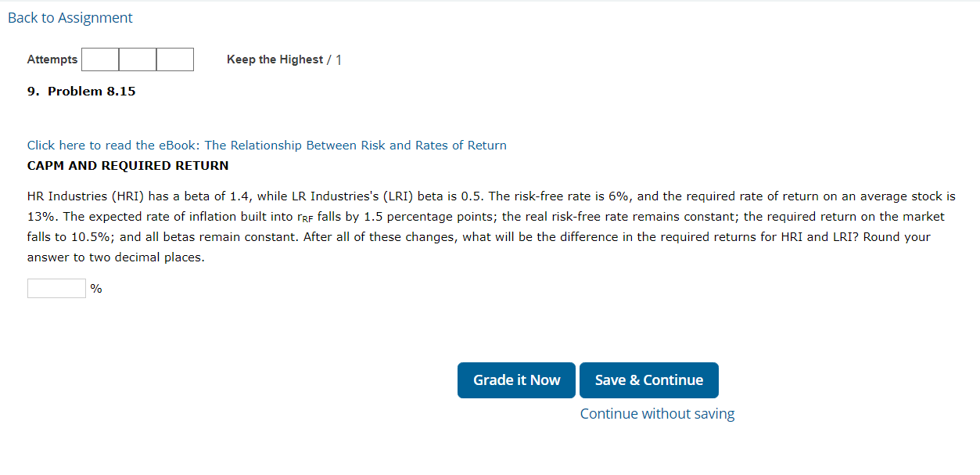Submit the problem with Grade it Now
This screenshot has width=980, height=475.
515,380
